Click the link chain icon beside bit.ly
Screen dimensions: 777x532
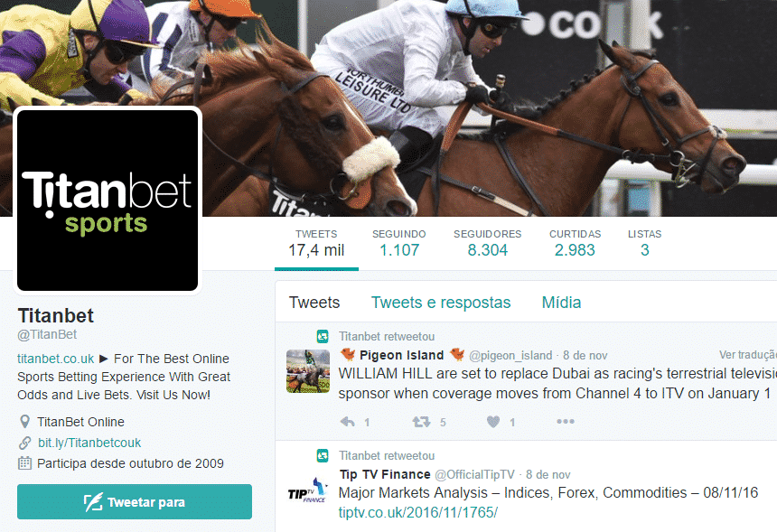pyautogui.click(x=24, y=443)
